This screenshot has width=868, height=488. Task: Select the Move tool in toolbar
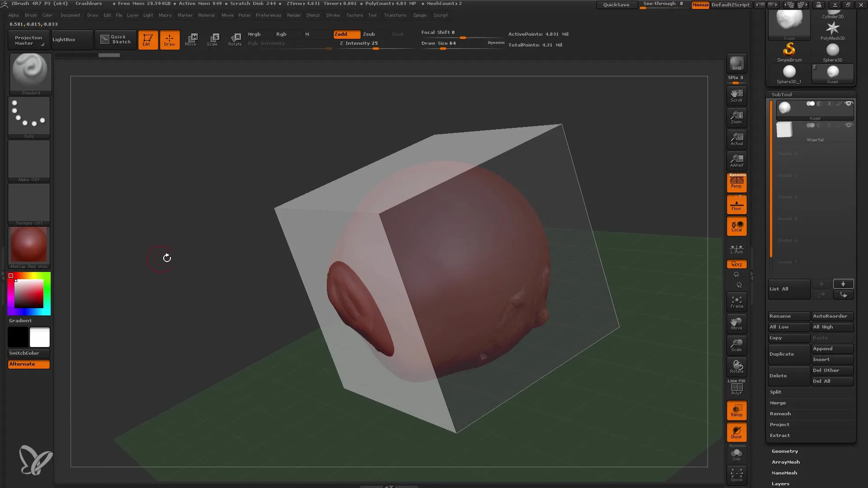click(x=191, y=39)
